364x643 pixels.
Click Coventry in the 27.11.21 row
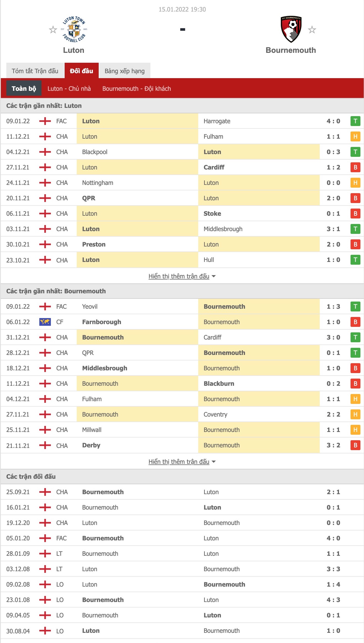tap(215, 414)
